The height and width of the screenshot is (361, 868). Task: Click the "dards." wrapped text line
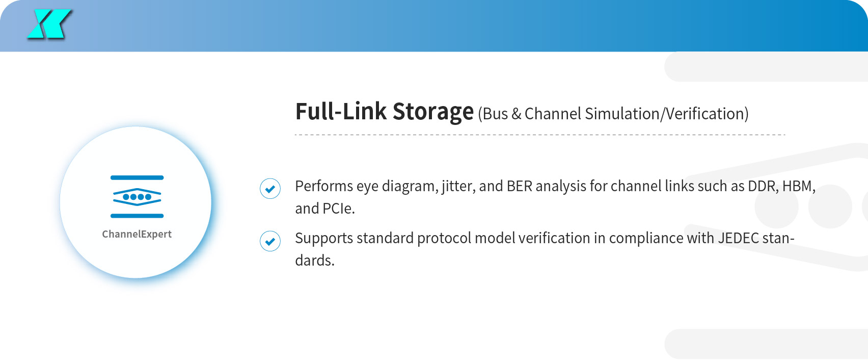tap(314, 261)
